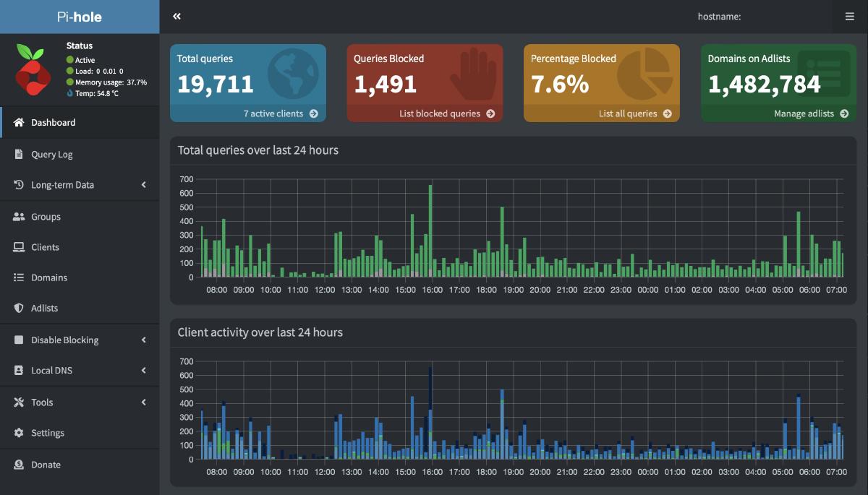Click the Settings gear icon in sidebar
This screenshot has width=868, height=495.
19,433
